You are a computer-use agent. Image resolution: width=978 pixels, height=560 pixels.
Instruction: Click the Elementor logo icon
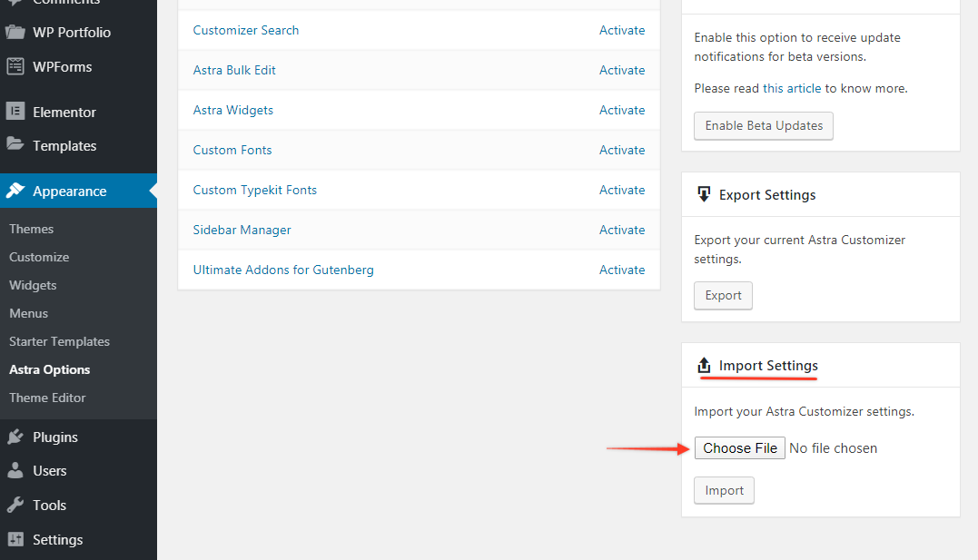[x=15, y=112]
